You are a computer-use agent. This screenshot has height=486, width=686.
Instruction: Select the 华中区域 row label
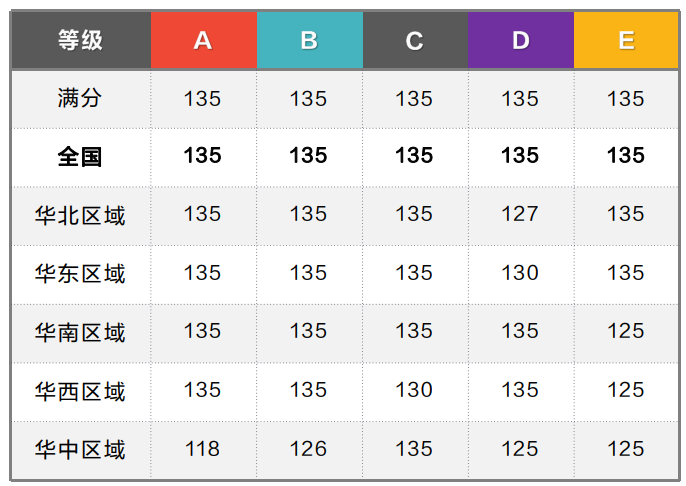(x=81, y=449)
